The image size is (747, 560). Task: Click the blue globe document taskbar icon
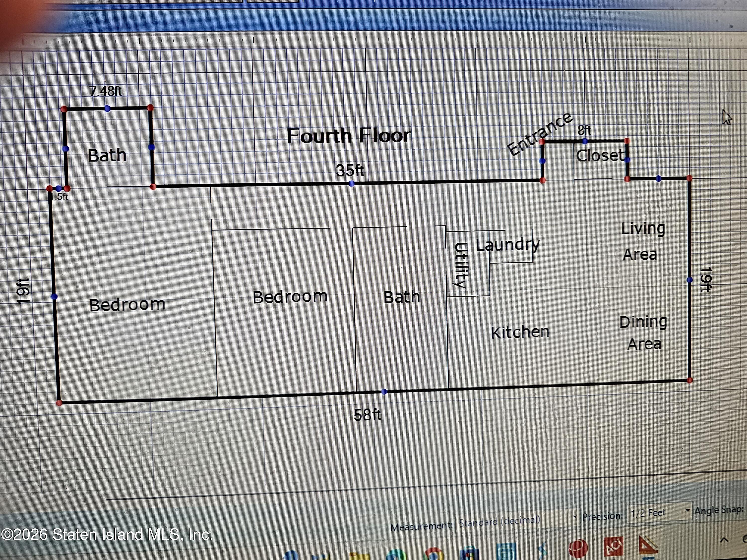click(506, 551)
